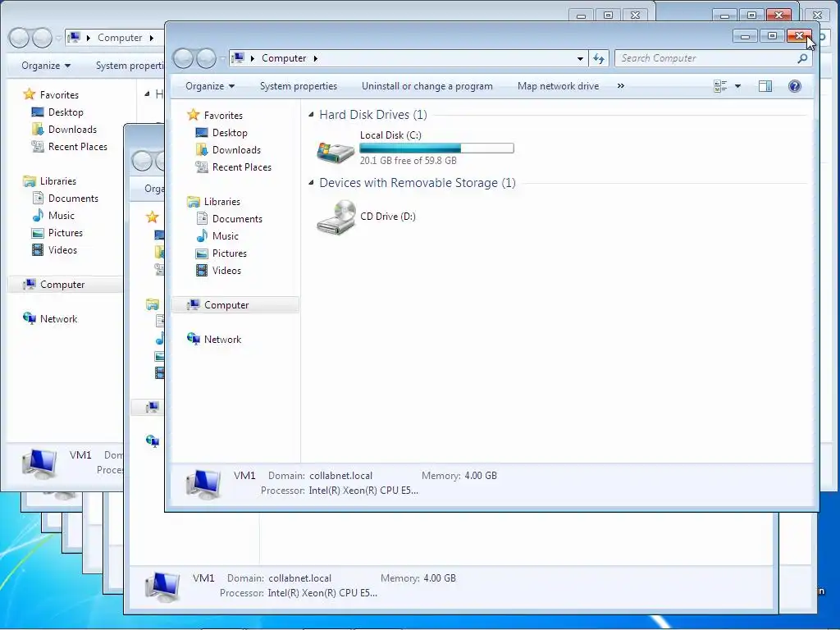Click VM1 computer icon in back-left window
Viewport: 840px width, 630px height.
[39, 464]
